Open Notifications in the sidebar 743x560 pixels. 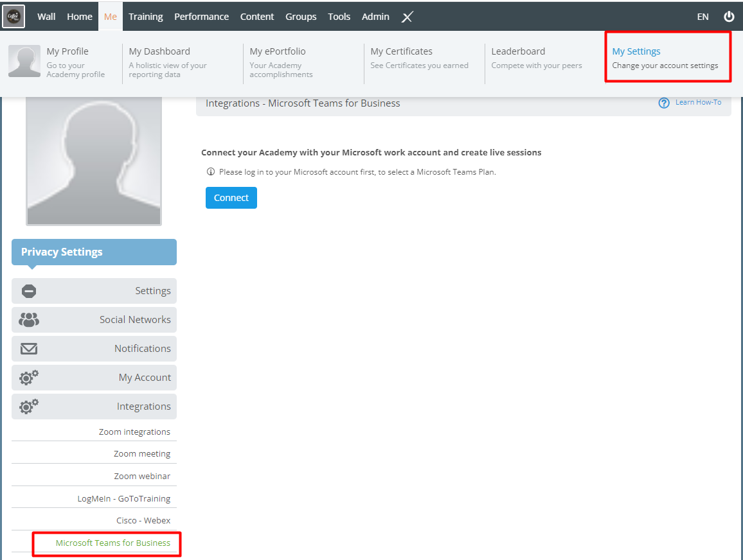click(94, 349)
